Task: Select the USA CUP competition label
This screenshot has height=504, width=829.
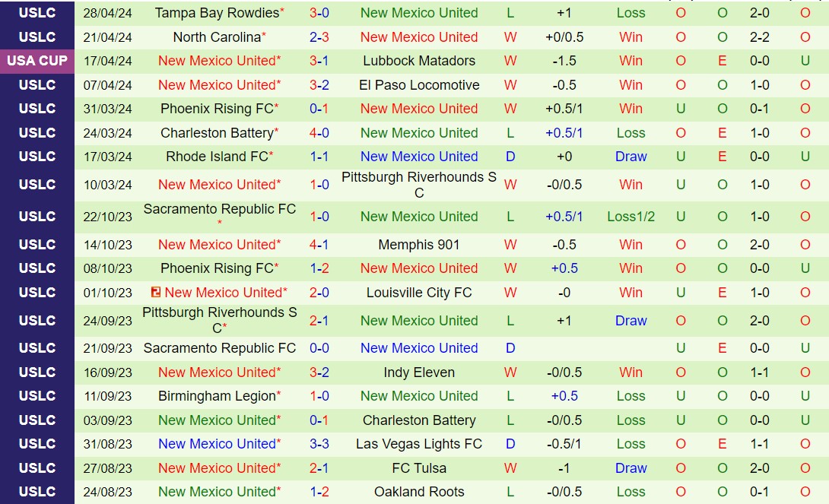Action: [x=37, y=61]
